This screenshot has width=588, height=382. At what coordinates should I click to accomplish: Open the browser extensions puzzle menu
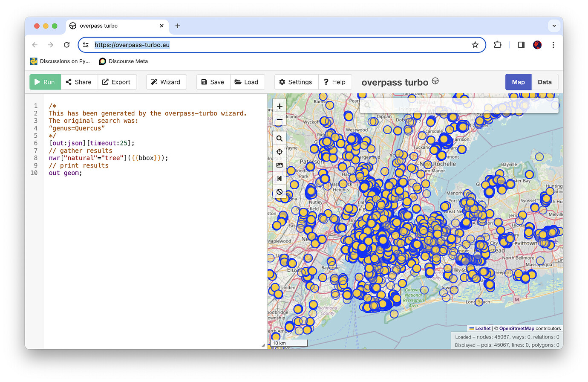click(497, 45)
